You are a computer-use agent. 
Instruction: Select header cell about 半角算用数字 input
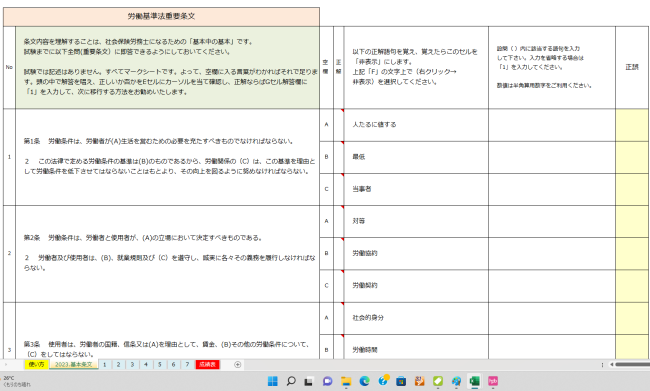click(552, 67)
